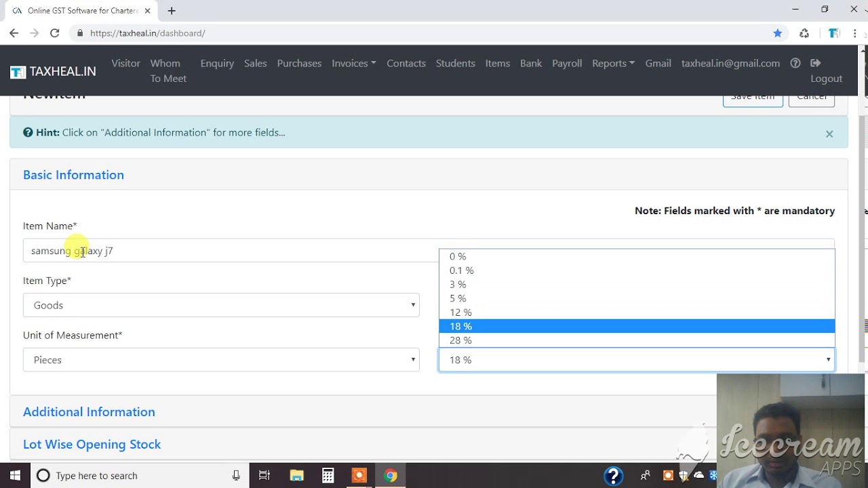Select the 0 % tax rate option
The width and height of the screenshot is (868, 488).
[637, 256]
